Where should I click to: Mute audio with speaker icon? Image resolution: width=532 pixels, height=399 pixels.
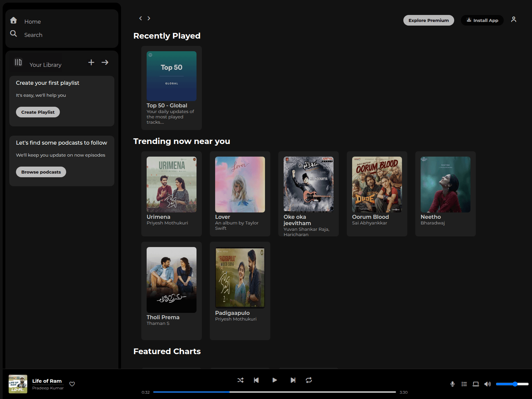tap(487, 384)
